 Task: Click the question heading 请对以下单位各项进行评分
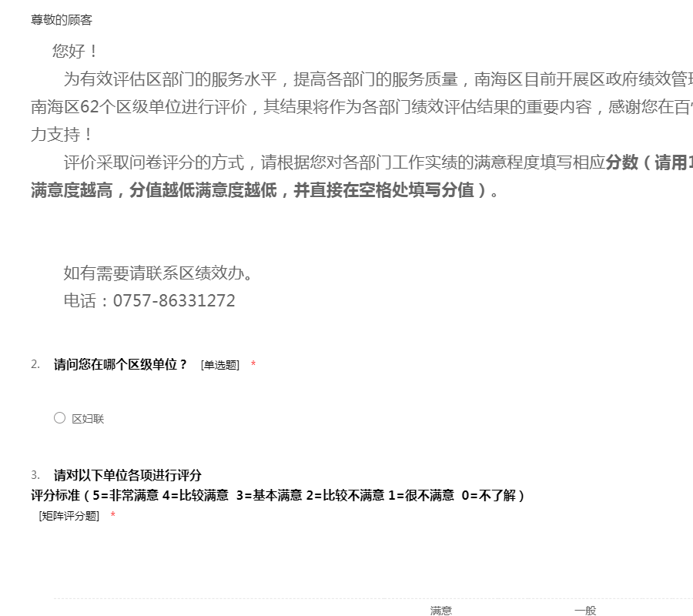coord(128,476)
